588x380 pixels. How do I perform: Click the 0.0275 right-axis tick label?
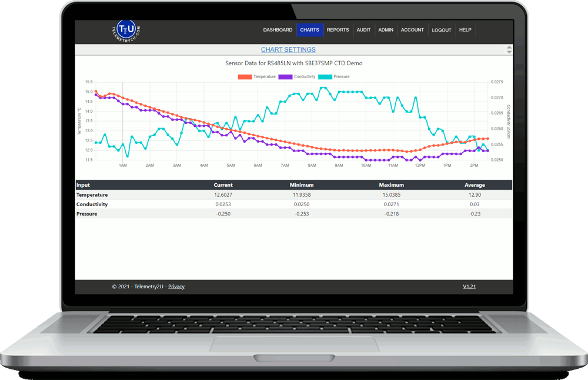click(497, 82)
